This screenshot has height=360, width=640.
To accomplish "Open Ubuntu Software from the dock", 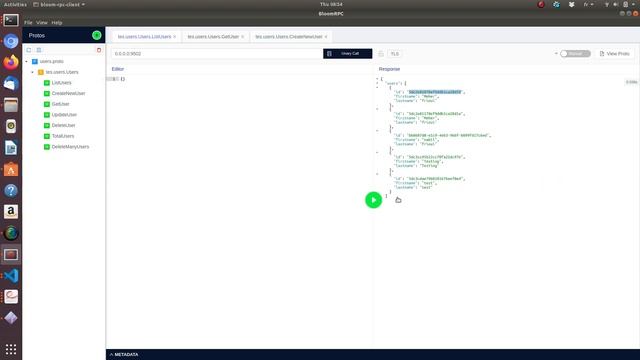I will pos(11,169).
